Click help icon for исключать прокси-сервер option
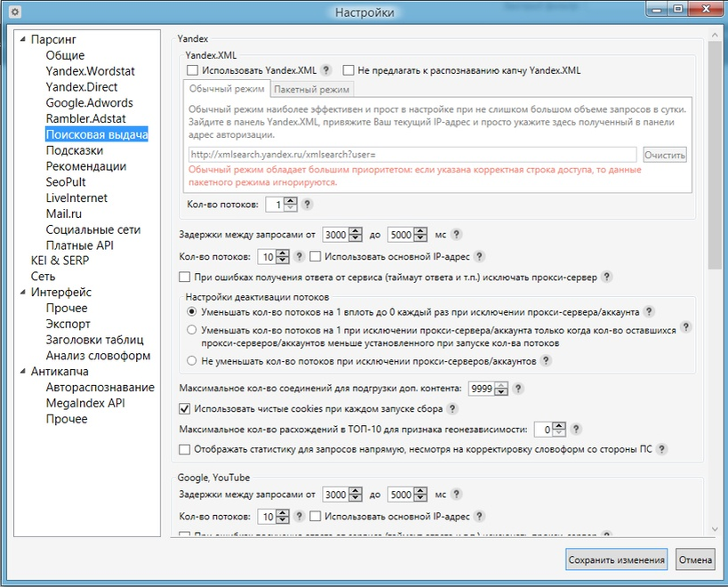 pos(606,277)
